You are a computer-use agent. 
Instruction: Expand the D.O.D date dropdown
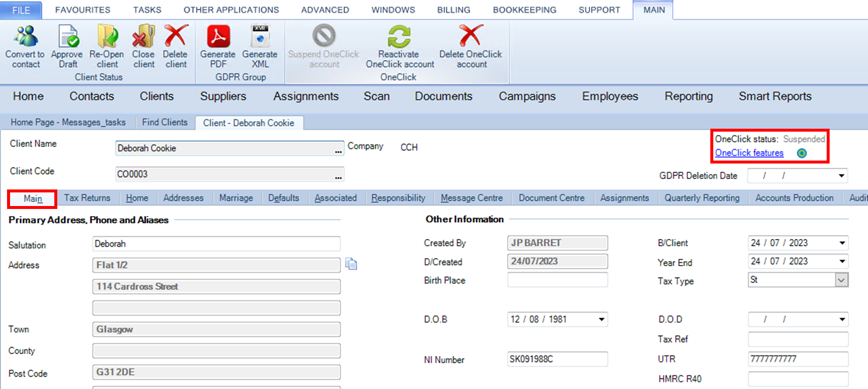coord(841,319)
